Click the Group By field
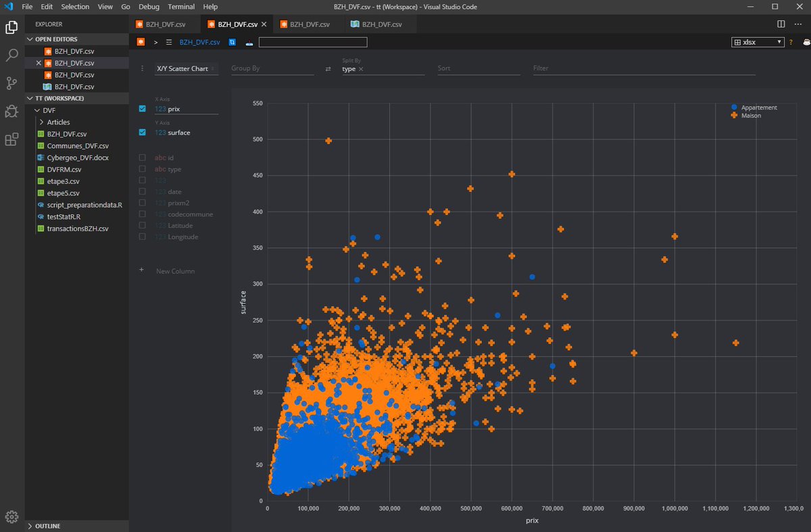 coord(272,69)
